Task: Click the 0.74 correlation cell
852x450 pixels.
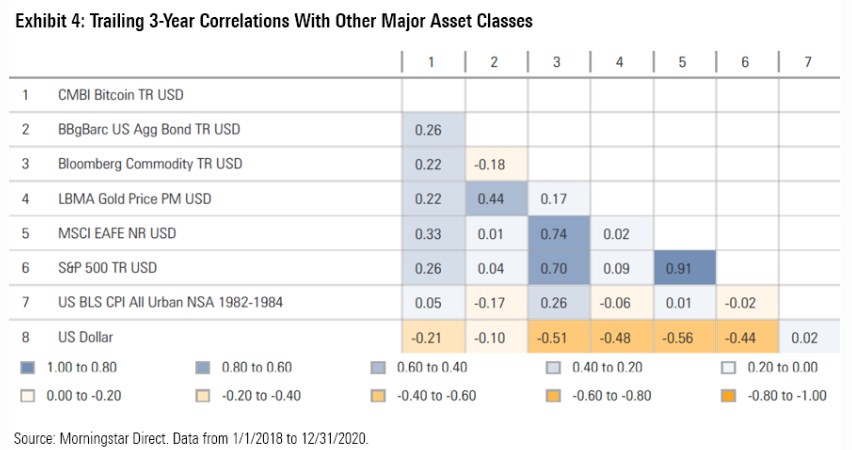Action: (x=557, y=233)
